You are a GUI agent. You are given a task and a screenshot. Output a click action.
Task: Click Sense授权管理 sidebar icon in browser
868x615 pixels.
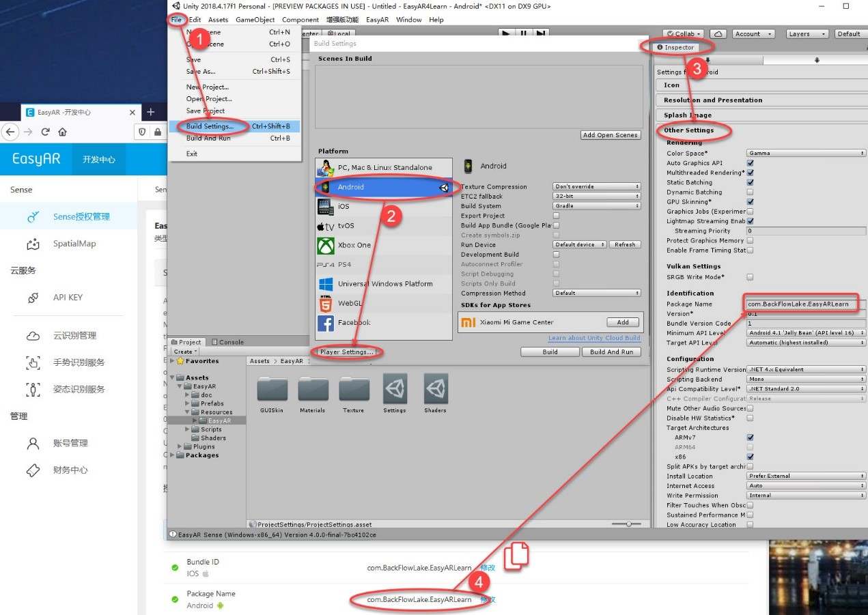point(33,217)
